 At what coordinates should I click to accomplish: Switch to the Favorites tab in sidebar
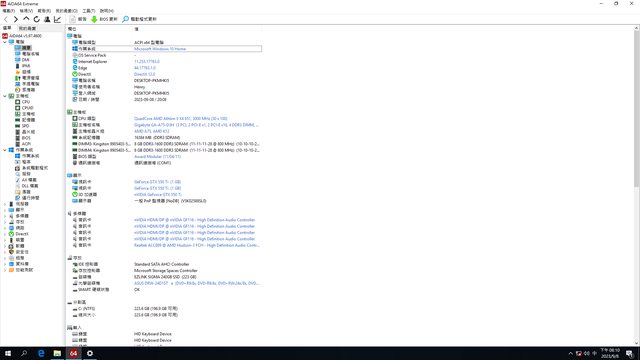coord(28,28)
